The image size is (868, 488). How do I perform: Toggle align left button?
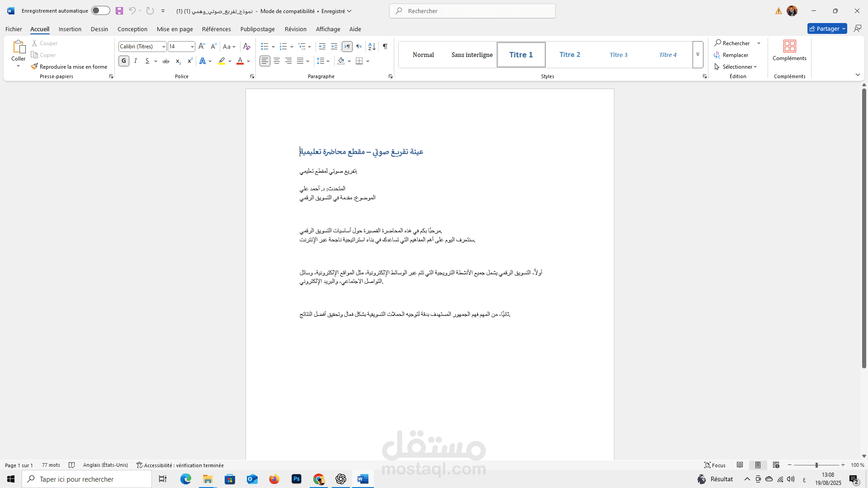click(x=265, y=61)
